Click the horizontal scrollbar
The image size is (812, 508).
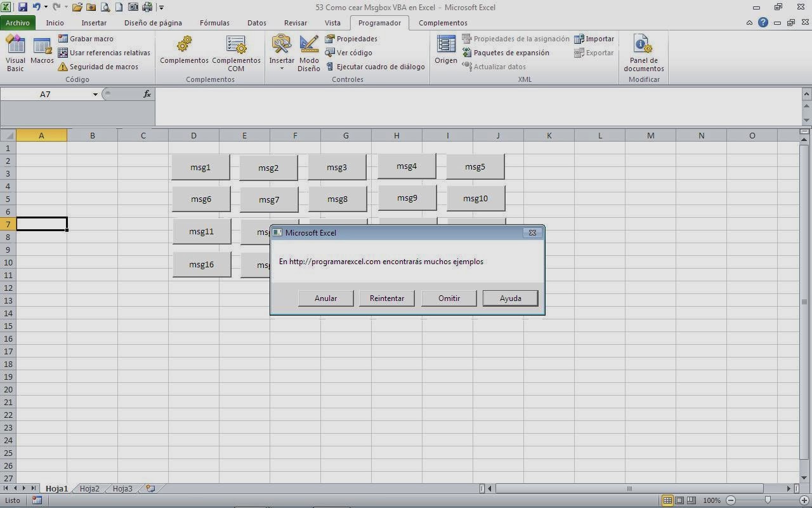point(629,488)
